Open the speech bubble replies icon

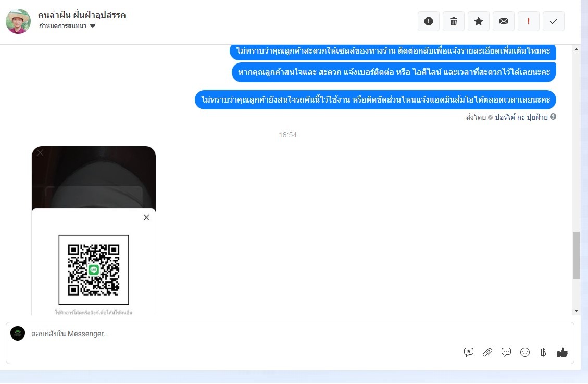click(x=506, y=352)
